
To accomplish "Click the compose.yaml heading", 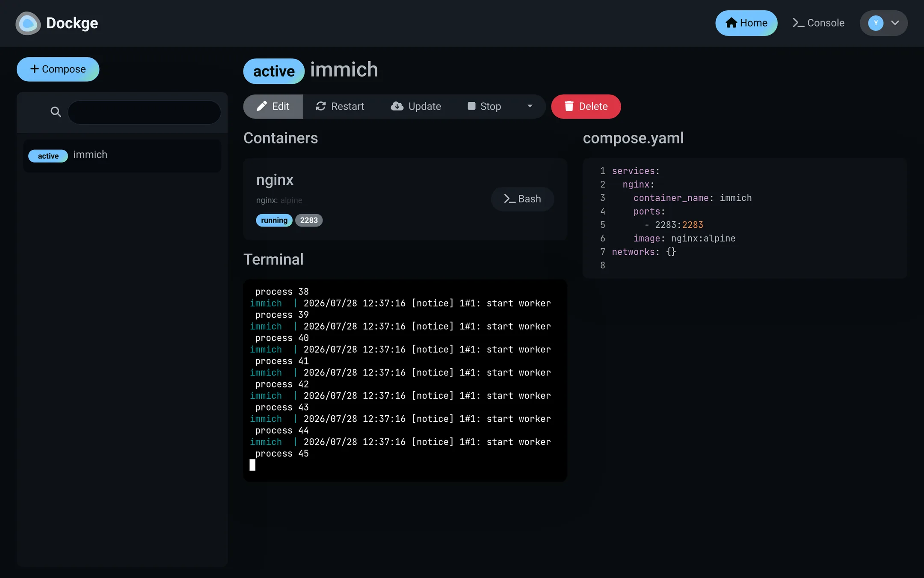I will (x=633, y=138).
